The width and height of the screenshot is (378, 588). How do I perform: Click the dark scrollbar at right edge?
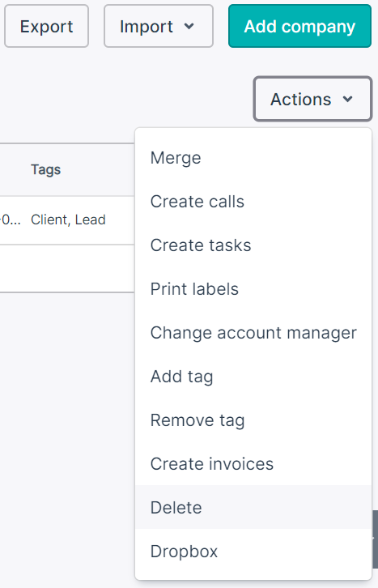point(375,539)
